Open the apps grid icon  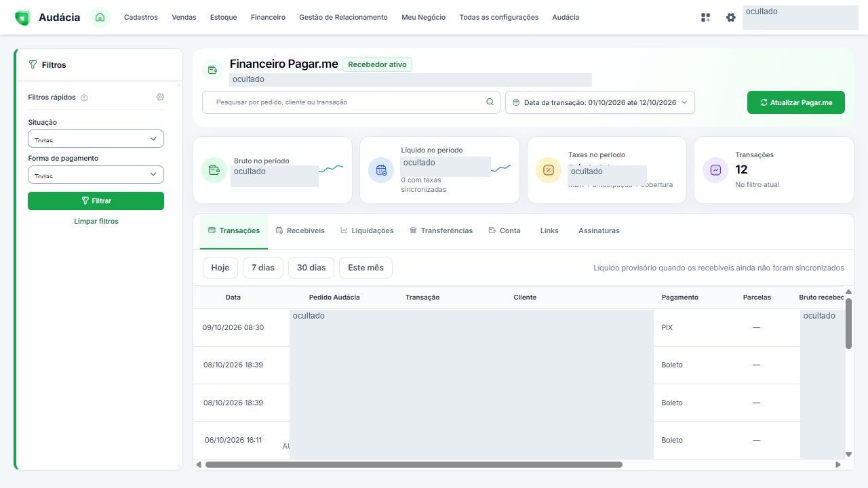pos(706,18)
